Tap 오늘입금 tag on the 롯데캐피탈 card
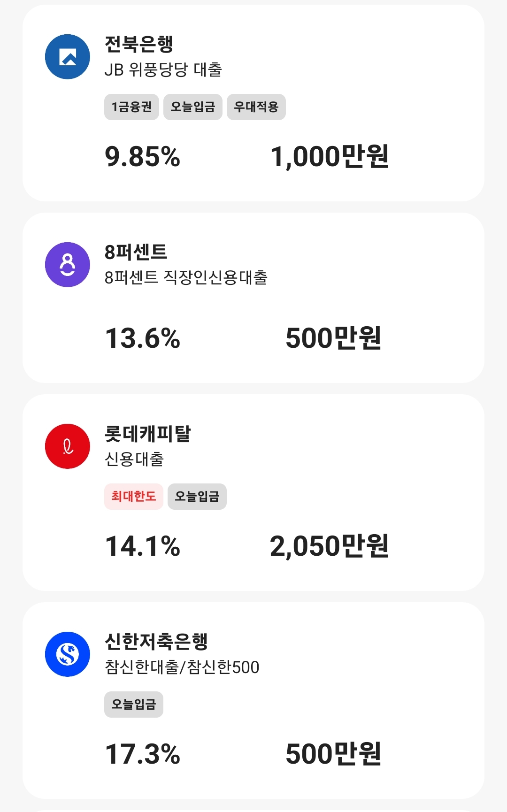507x812 pixels. [197, 497]
